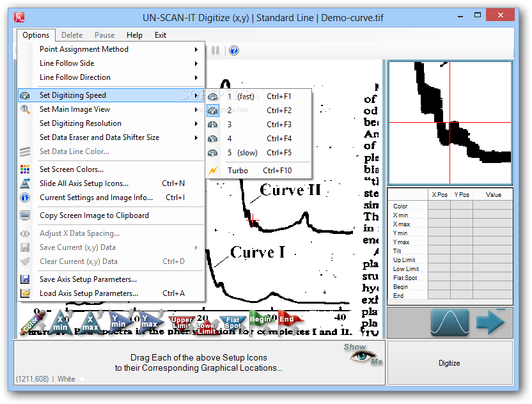Expand Point Assignment Method submenu
This screenshot has width=532, height=404.
coord(111,49)
